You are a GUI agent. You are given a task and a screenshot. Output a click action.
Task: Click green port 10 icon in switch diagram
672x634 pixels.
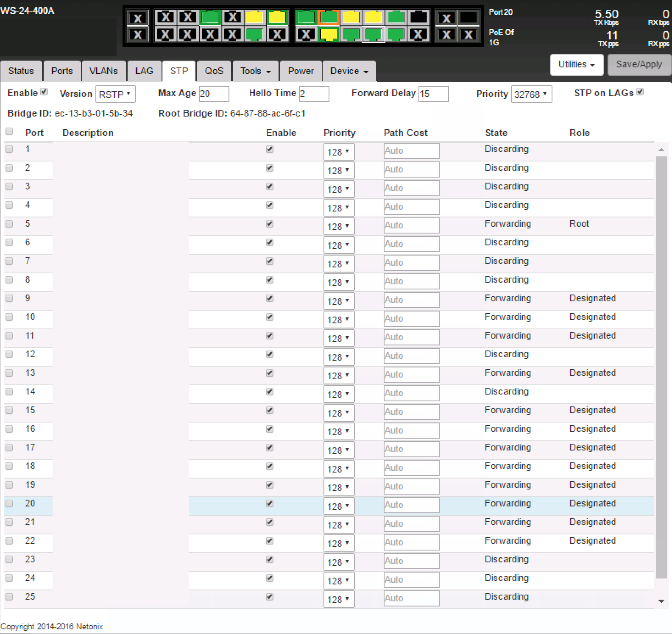[x=255, y=34]
